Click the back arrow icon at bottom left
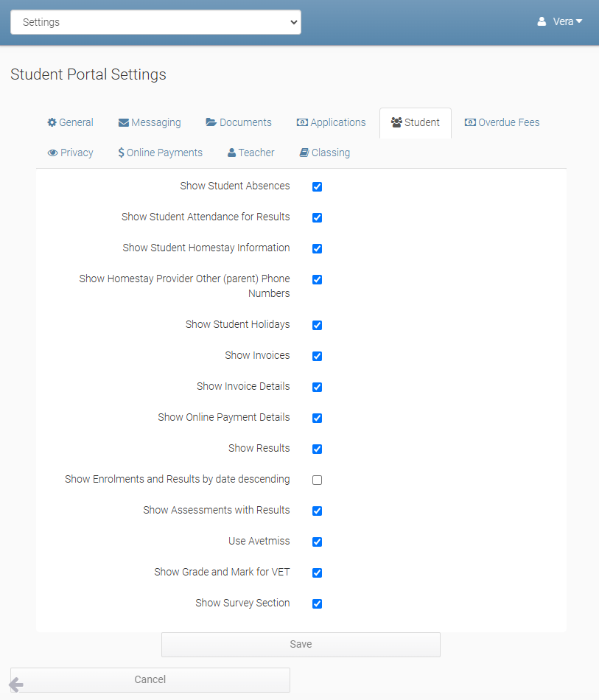The width and height of the screenshot is (599, 700). [x=15, y=685]
